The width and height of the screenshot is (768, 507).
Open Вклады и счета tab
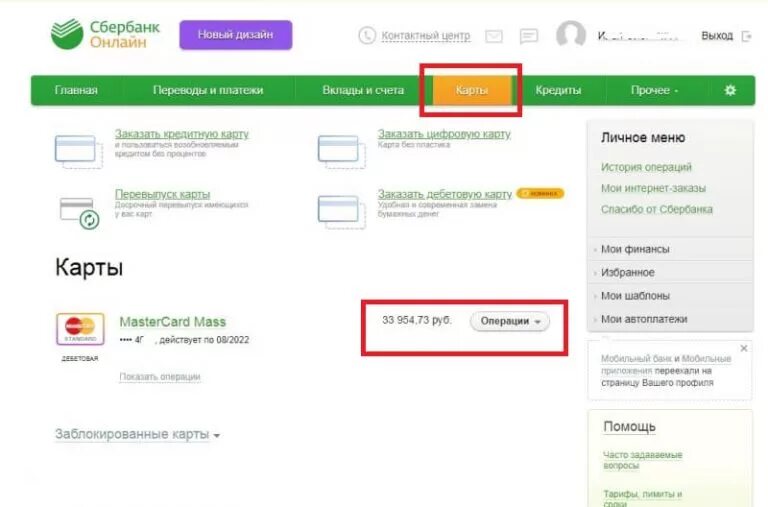coord(363,90)
